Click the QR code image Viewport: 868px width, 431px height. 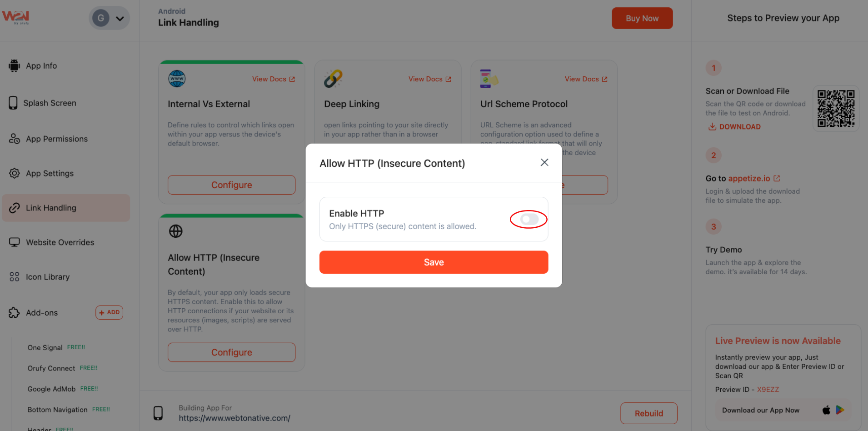point(835,109)
